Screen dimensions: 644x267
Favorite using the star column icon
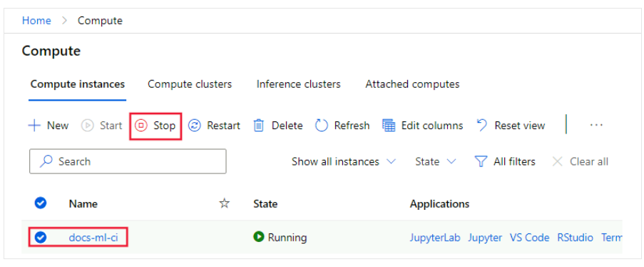tap(224, 203)
